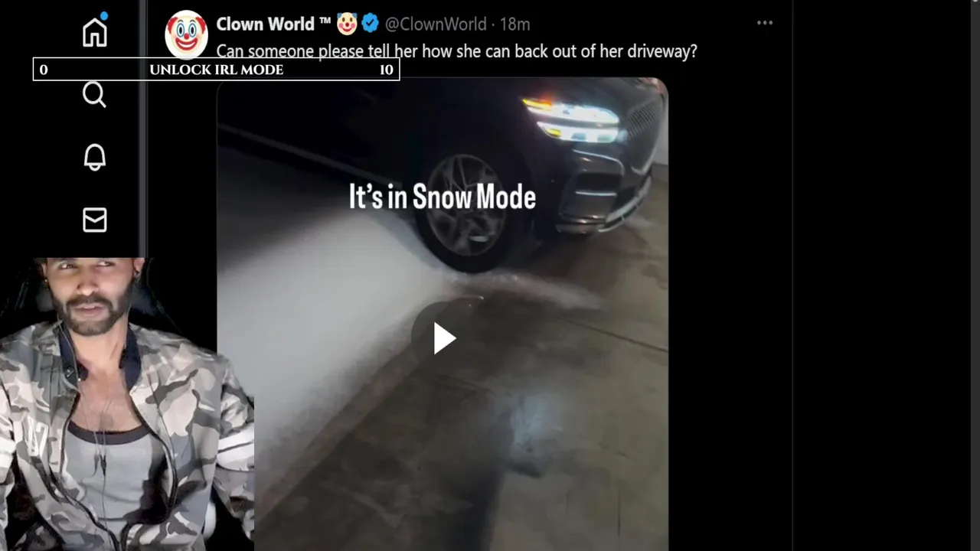Viewport: 980px width, 551px height.
Task: Open Messages envelope icon
Action: pos(94,220)
